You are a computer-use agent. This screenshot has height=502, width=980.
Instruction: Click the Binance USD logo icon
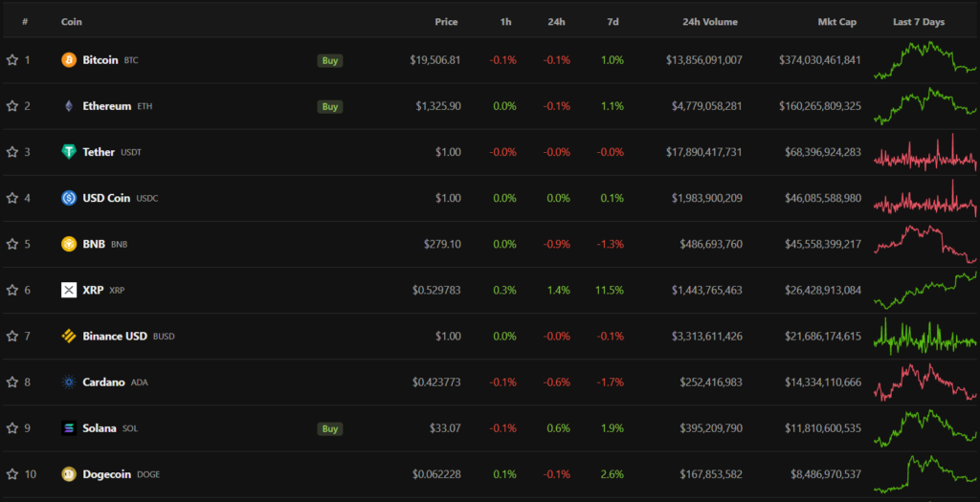tap(69, 336)
